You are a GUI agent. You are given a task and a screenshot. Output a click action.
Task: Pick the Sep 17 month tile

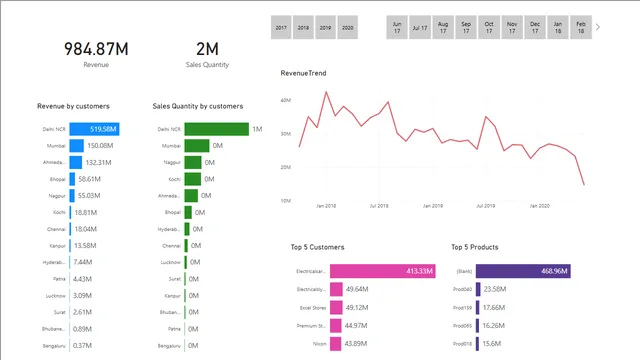tap(466, 27)
